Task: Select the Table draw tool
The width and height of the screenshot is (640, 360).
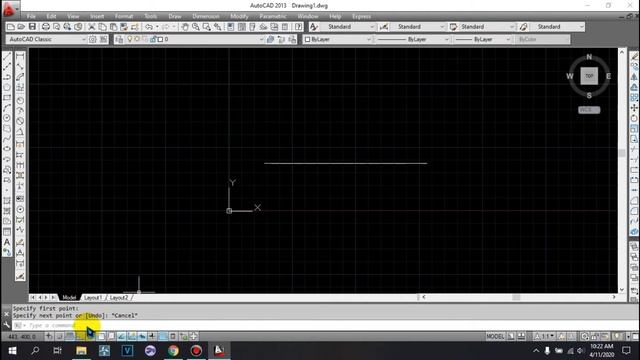Action: pos(7,232)
